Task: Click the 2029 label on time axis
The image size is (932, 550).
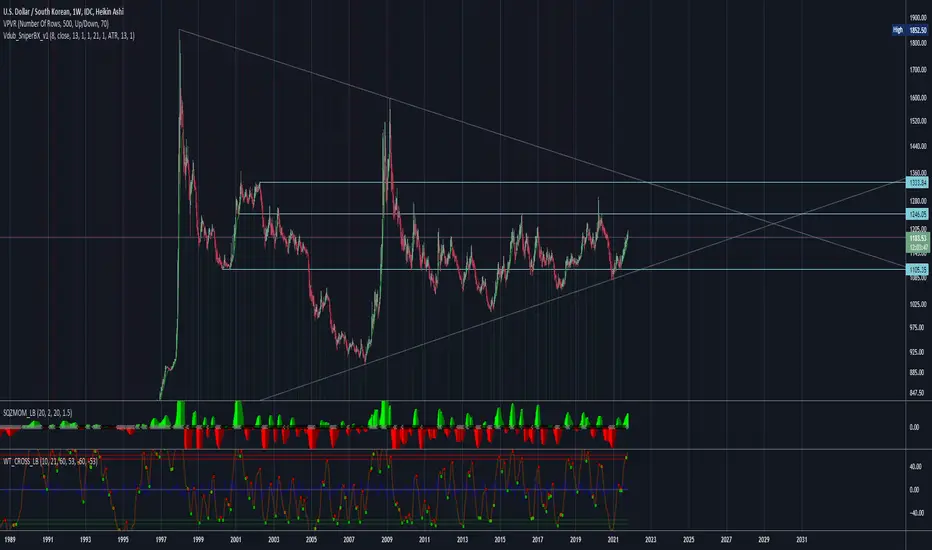Action: (x=764, y=540)
